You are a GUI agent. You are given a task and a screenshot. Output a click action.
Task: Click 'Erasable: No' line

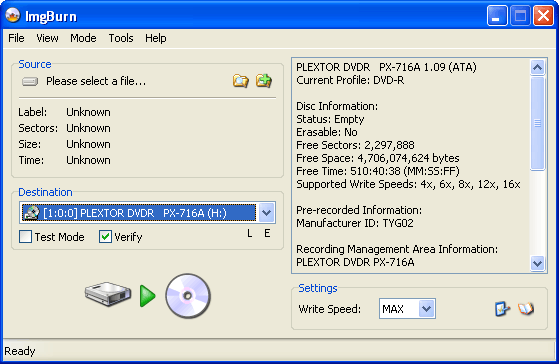[327, 132]
